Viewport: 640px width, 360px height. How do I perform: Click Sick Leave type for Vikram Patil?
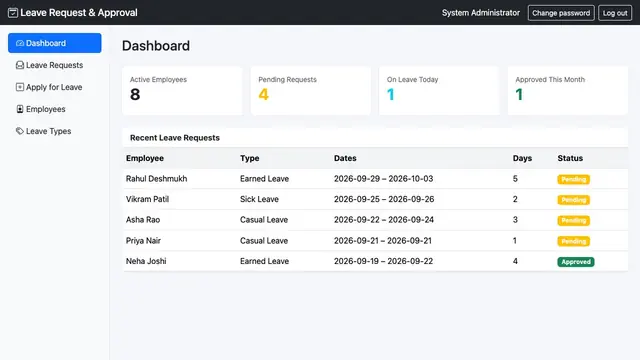point(259,199)
